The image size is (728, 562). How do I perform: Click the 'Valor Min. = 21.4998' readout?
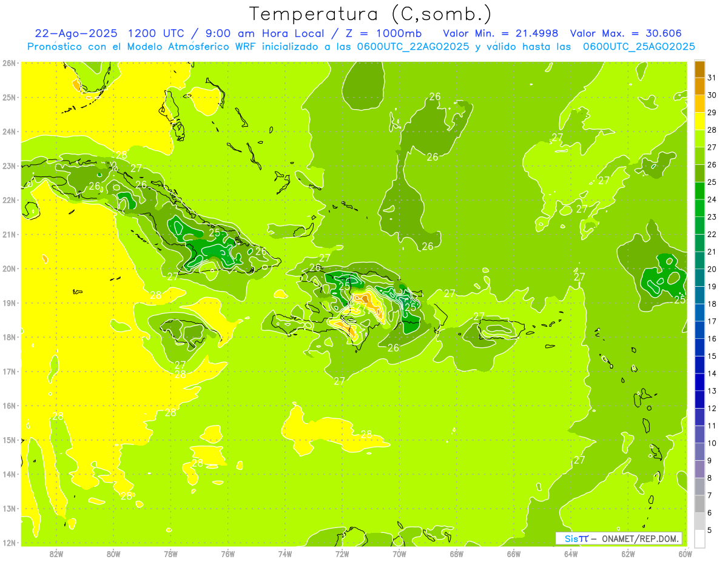point(500,33)
